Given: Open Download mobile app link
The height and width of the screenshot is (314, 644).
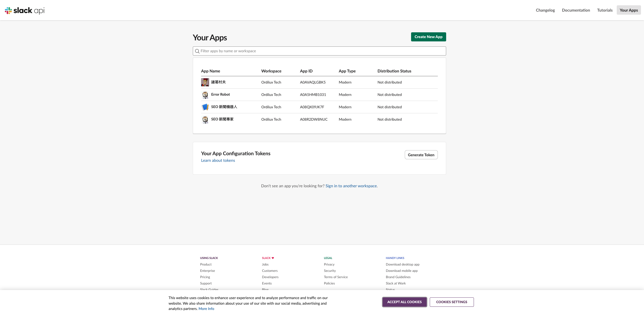Looking at the screenshot, I should 401,271.
